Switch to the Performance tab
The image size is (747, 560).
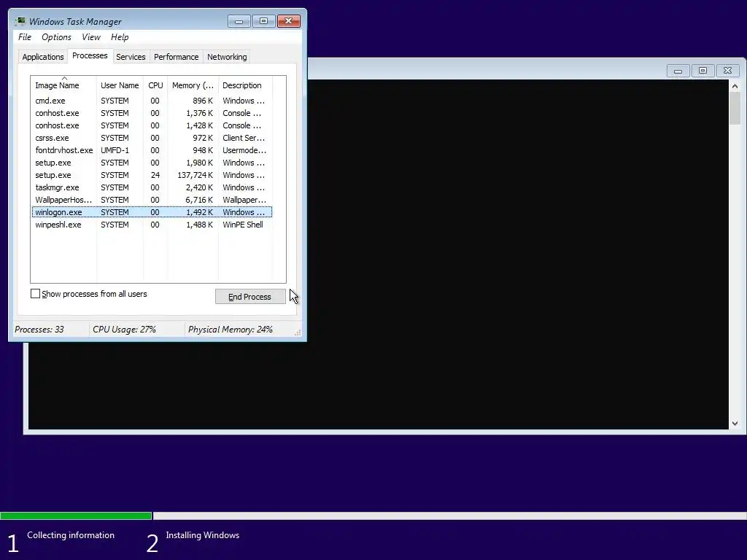coord(176,57)
